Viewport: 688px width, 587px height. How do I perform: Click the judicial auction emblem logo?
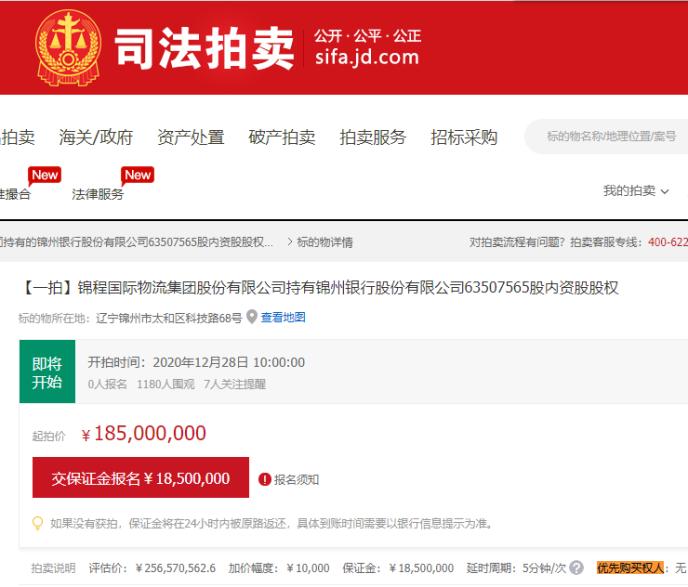pos(68,46)
